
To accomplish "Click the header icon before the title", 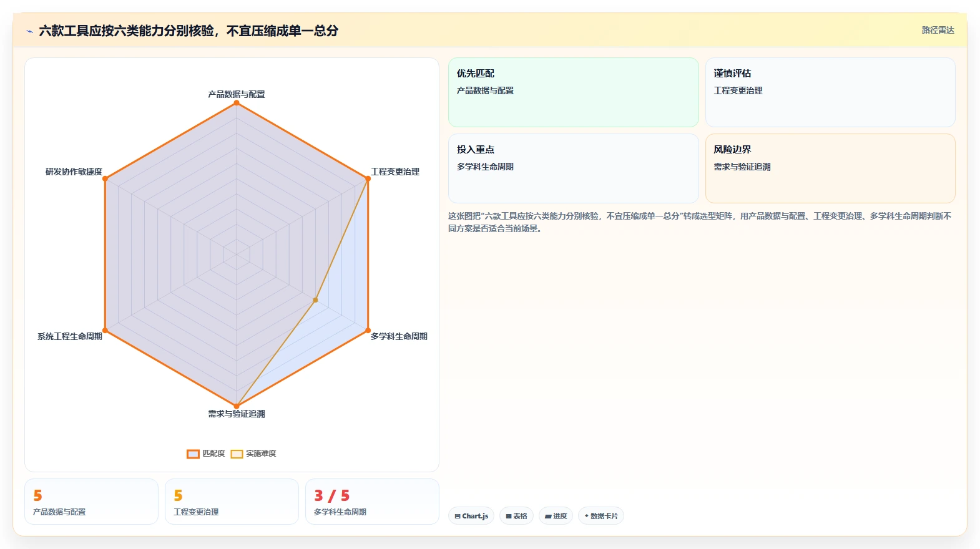I will 29,31.
